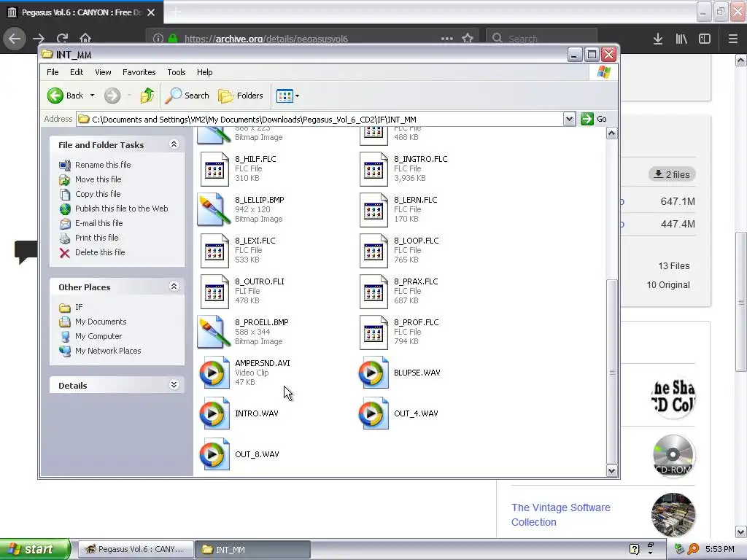Expand the Address bar dropdown
This screenshot has width=747, height=560.
click(x=569, y=119)
